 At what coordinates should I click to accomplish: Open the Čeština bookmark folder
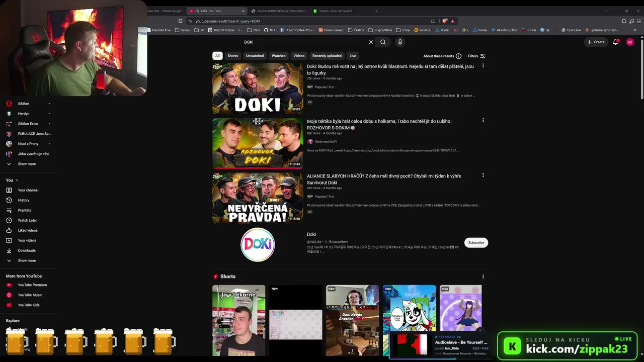[356, 30]
